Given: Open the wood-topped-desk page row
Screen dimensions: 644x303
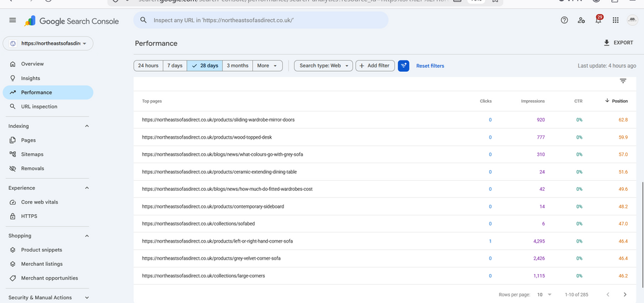Looking at the screenshot, I should [x=384, y=137].
